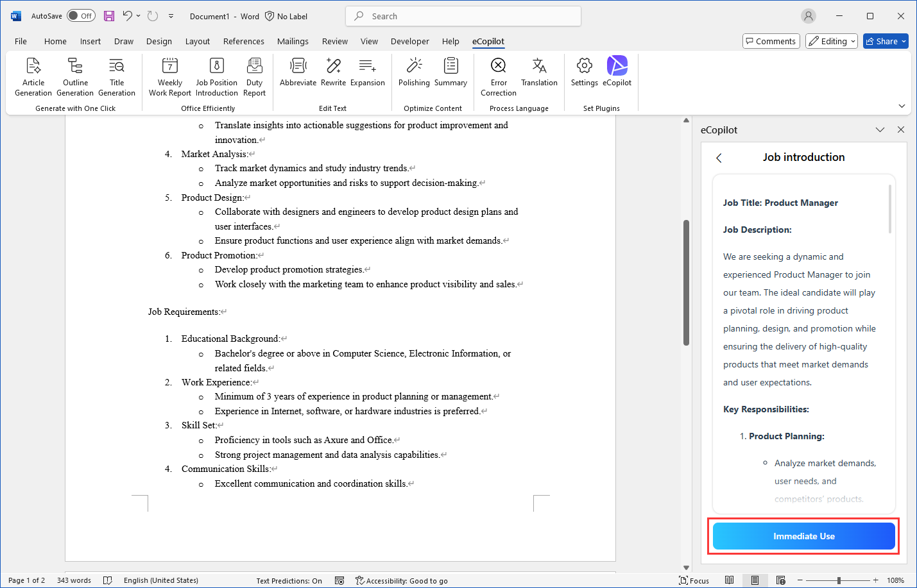
Task: Open the Editing mode dropdown
Action: (x=831, y=40)
